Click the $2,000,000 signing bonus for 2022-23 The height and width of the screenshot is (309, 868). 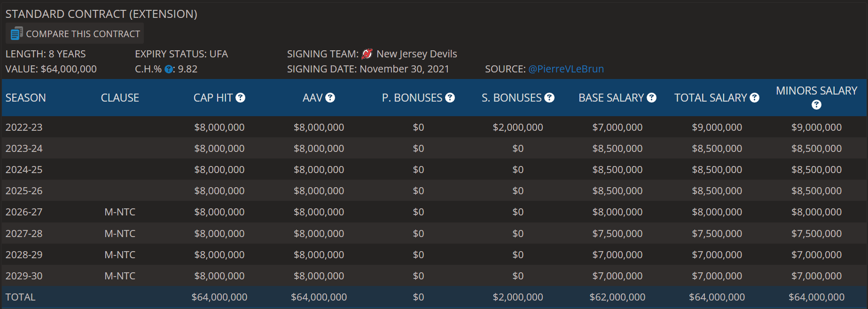(517, 127)
